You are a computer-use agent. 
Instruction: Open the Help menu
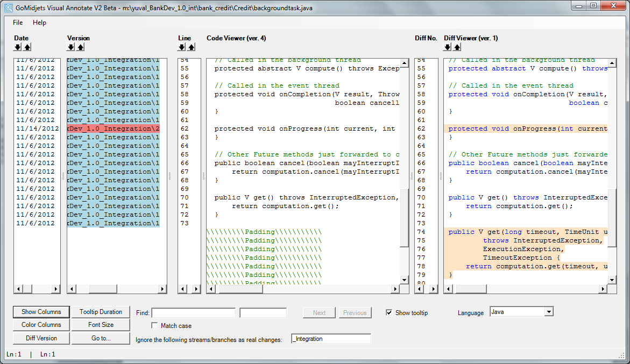pyautogui.click(x=39, y=23)
